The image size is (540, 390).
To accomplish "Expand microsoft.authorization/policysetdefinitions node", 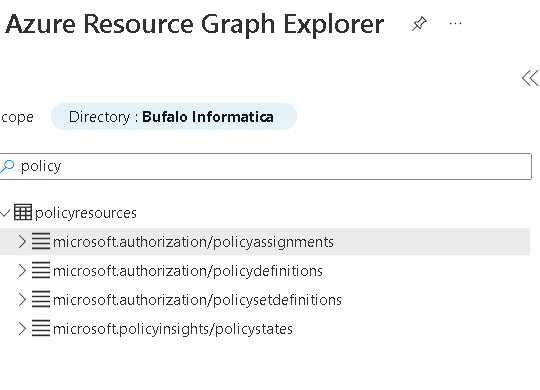I will tap(22, 300).
